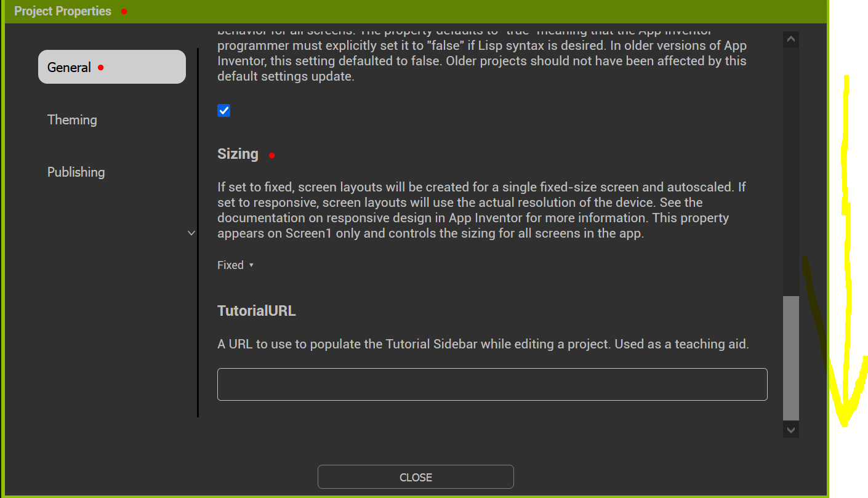Click the scrollbar up arrow
Image resolution: width=868 pixels, height=498 pixels.
pos(790,38)
